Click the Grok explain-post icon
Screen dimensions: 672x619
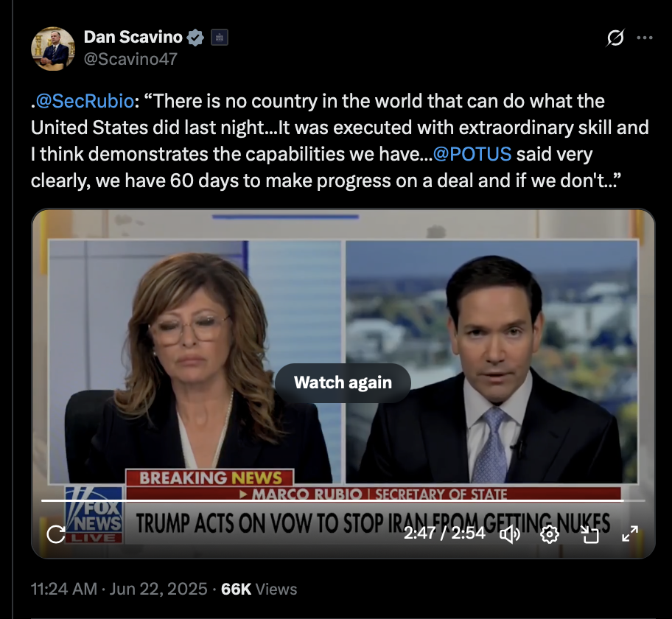tap(615, 38)
